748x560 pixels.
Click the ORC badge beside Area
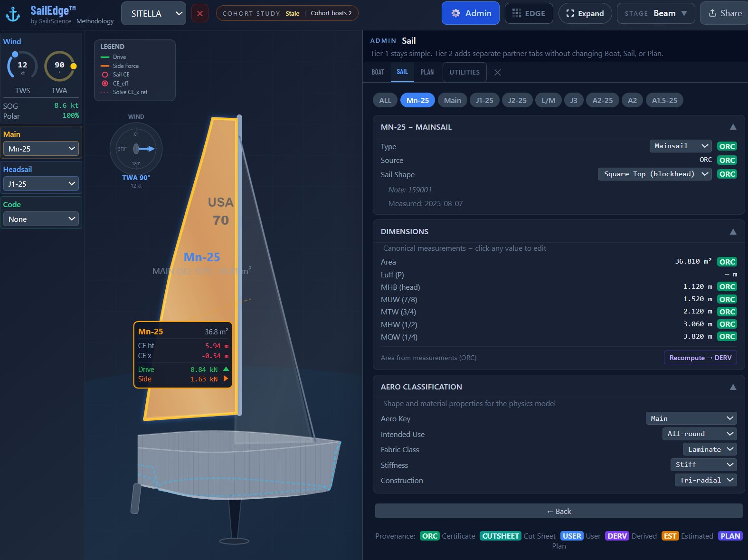pos(727,262)
